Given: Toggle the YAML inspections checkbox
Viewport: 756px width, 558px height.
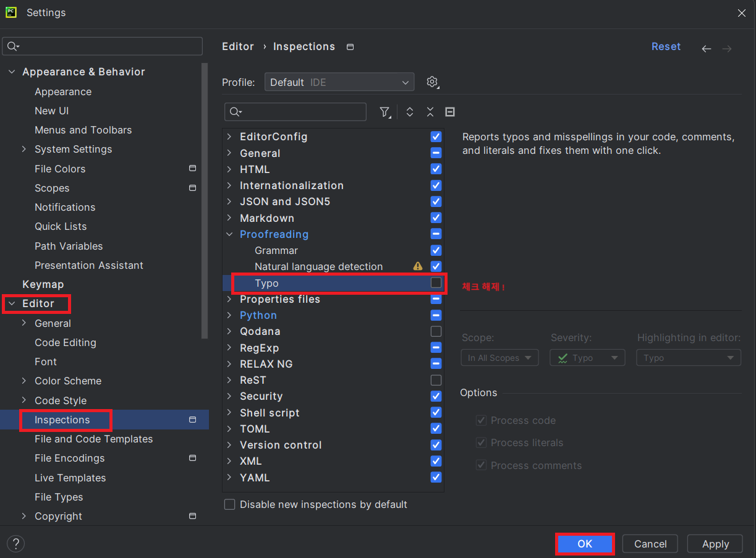Looking at the screenshot, I should coord(436,477).
